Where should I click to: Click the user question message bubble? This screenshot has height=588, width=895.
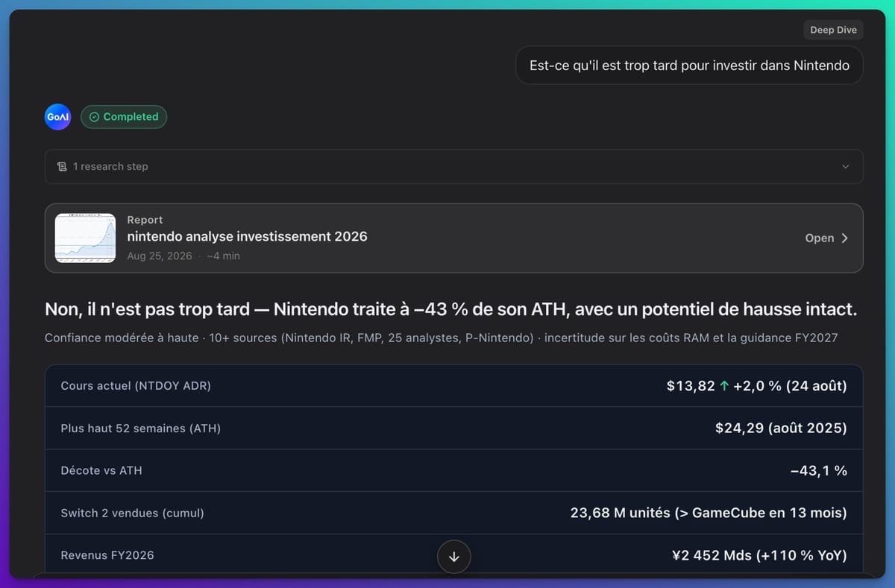[x=689, y=66]
